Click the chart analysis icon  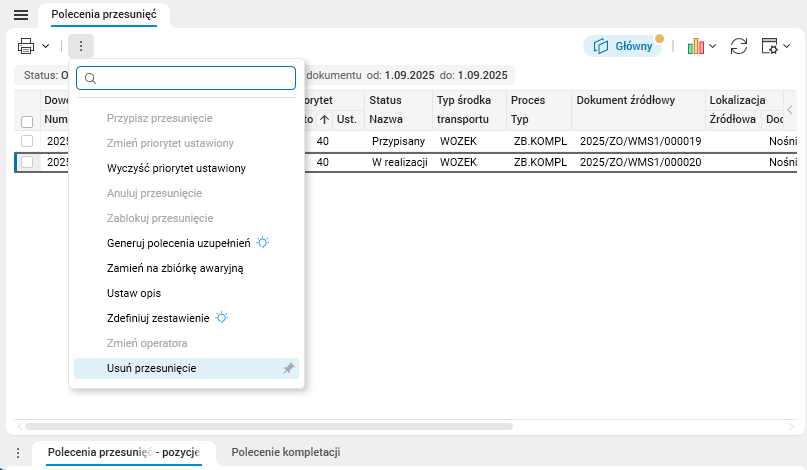tap(696, 46)
